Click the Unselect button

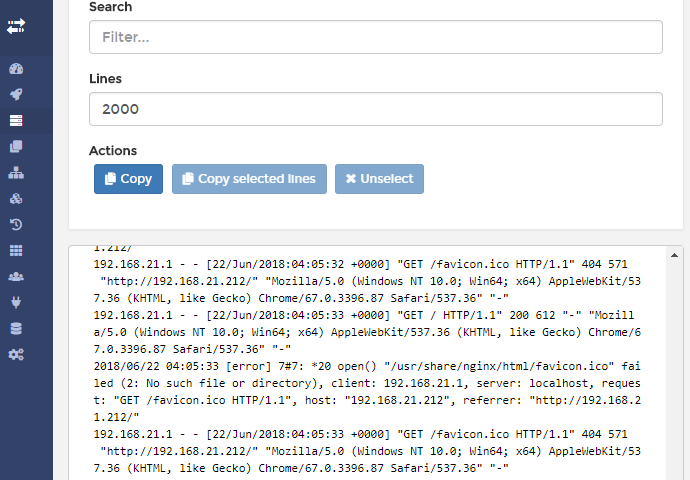[379, 179]
